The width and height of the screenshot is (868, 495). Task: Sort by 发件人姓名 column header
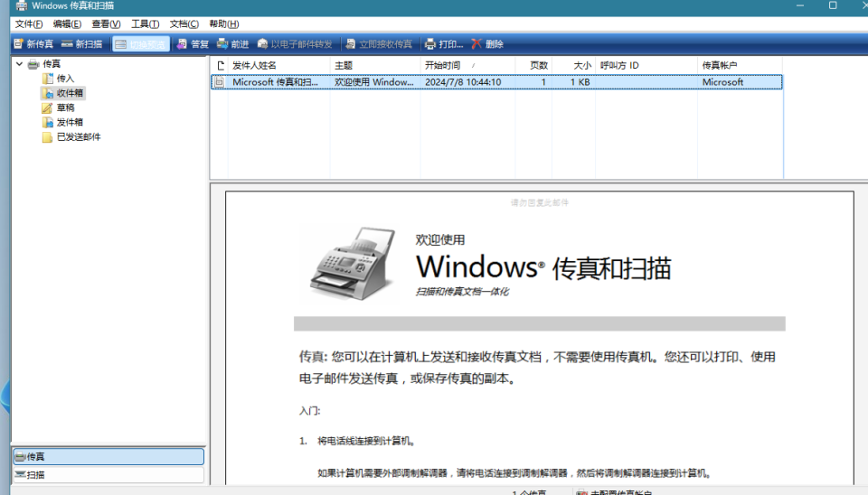[278, 65]
